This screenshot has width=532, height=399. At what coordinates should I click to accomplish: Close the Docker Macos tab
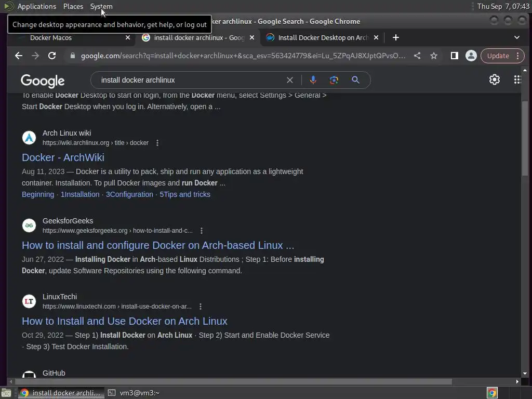128,37
